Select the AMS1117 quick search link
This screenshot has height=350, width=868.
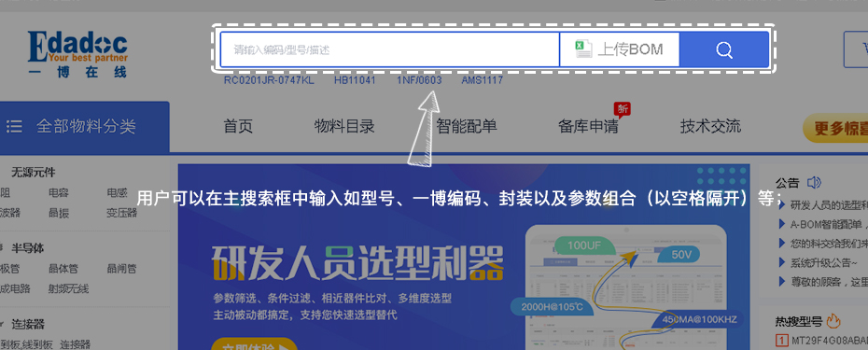483,80
